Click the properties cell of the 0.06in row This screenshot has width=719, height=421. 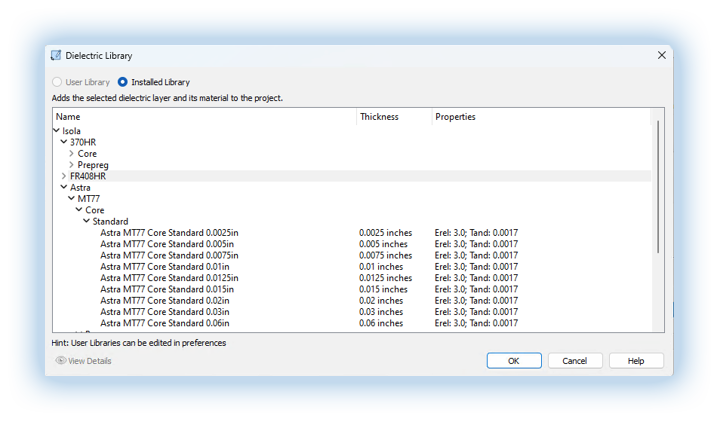[476, 323]
